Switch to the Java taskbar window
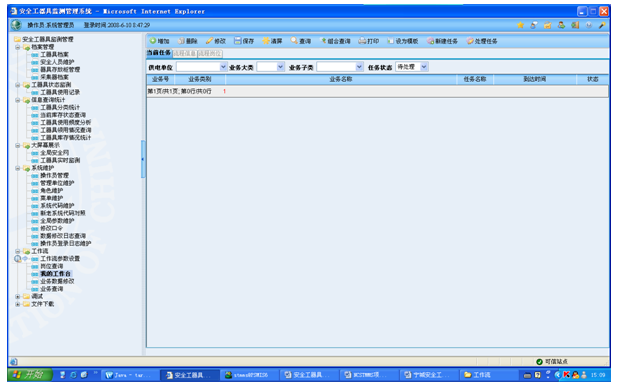 (x=128, y=375)
